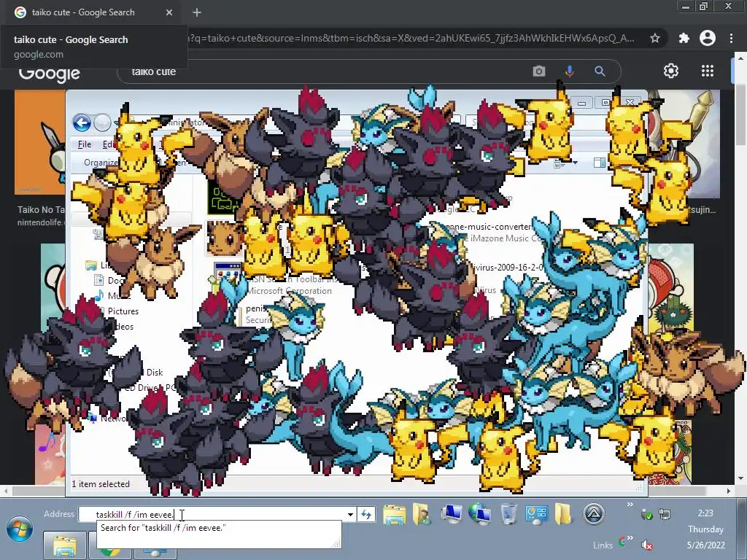Click the network status tray icon
The image size is (747, 560).
coord(665,514)
